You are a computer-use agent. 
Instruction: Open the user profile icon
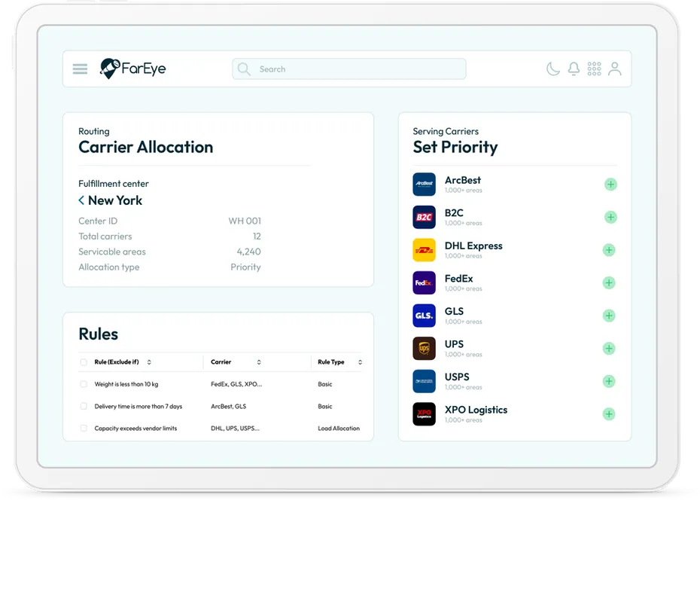point(615,69)
